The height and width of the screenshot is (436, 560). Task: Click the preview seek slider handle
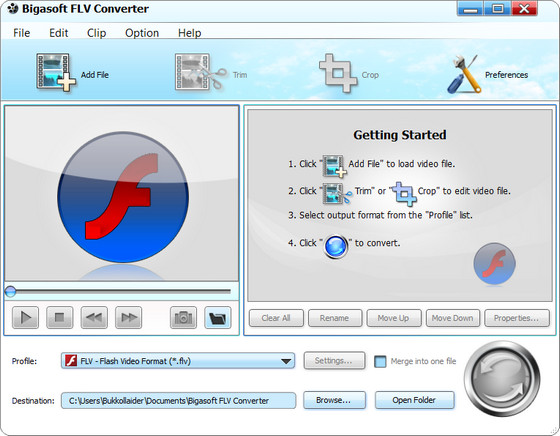10,291
